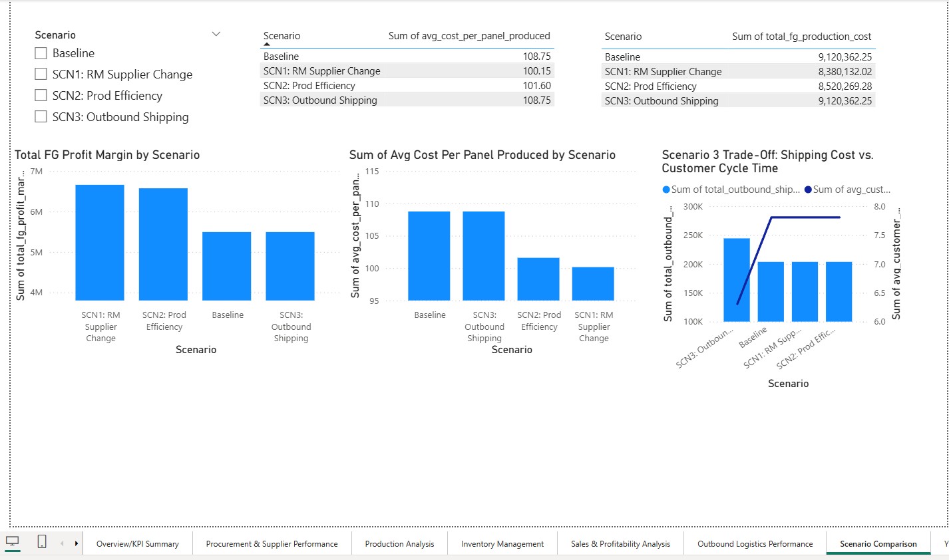Viewport: 949px width, 560px height.
Task: Open the Production Analysis page
Action: [x=399, y=543]
